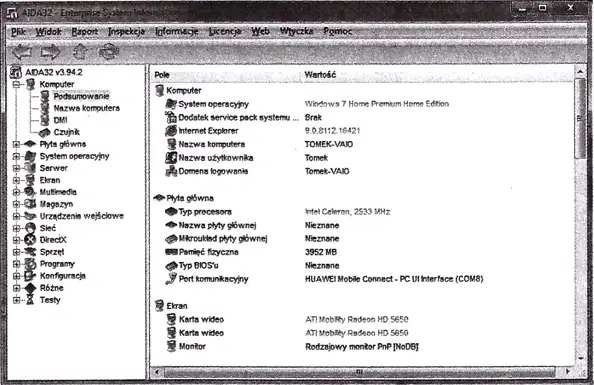Open the Inspekcja menu
This screenshot has width=594, height=385.
127,31
